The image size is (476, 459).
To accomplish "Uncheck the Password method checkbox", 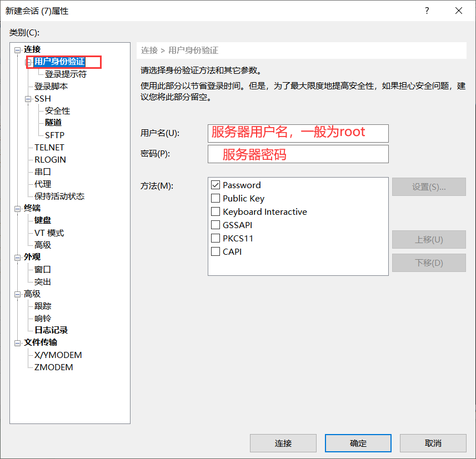I will [x=216, y=185].
